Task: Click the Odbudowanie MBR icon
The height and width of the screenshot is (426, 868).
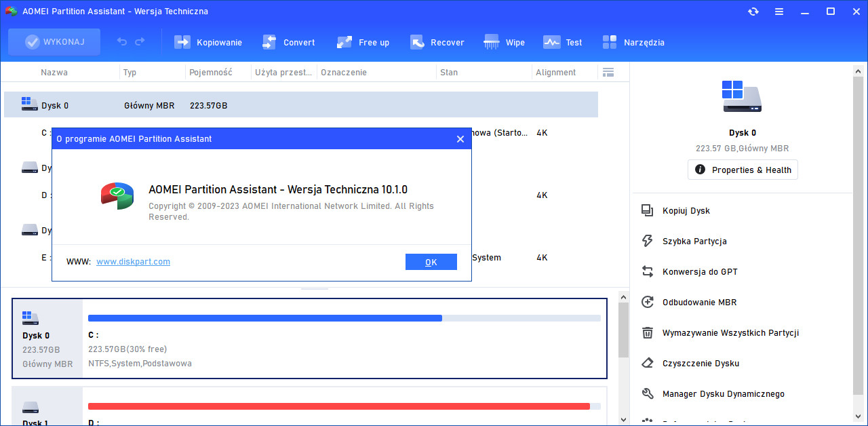Action: (x=648, y=302)
